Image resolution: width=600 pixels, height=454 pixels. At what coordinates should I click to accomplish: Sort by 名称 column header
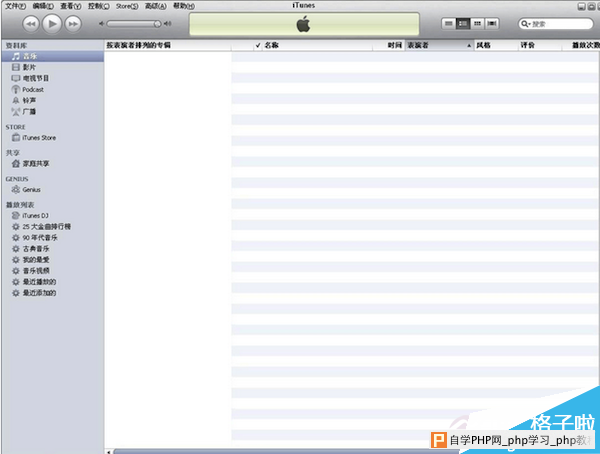(318, 45)
